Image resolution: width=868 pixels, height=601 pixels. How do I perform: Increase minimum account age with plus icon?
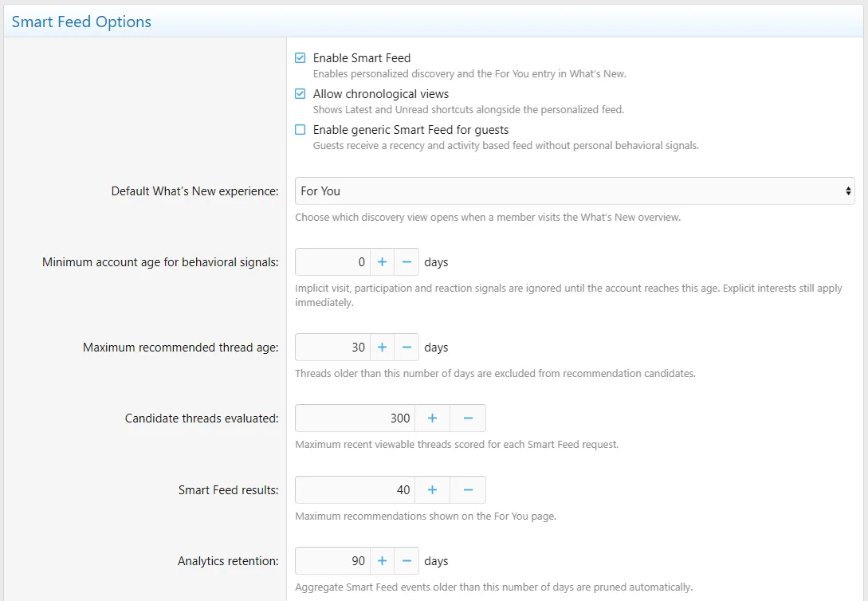click(382, 261)
